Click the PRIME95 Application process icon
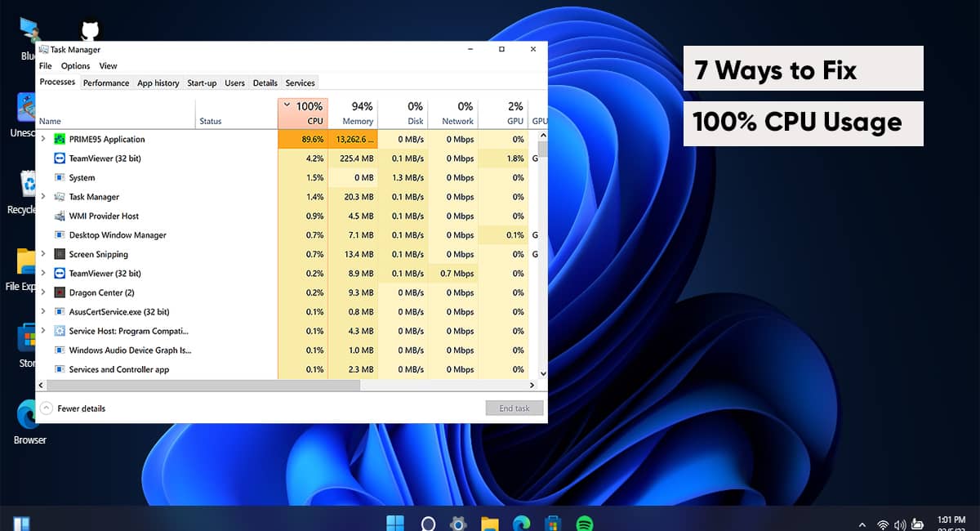The image size is (980, 531). [x=60, y=139]
